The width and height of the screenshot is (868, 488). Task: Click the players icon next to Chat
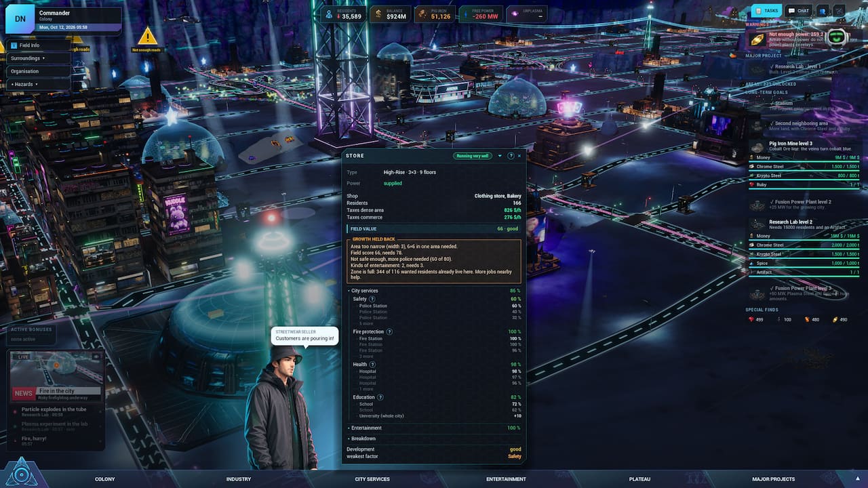823,11
